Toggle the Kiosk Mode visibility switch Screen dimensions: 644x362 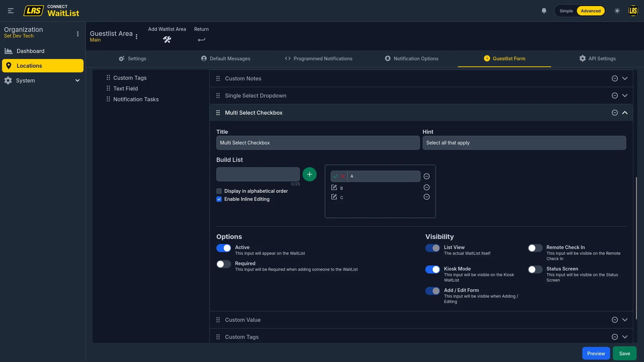pyautogui.click(x=433, y=269)
